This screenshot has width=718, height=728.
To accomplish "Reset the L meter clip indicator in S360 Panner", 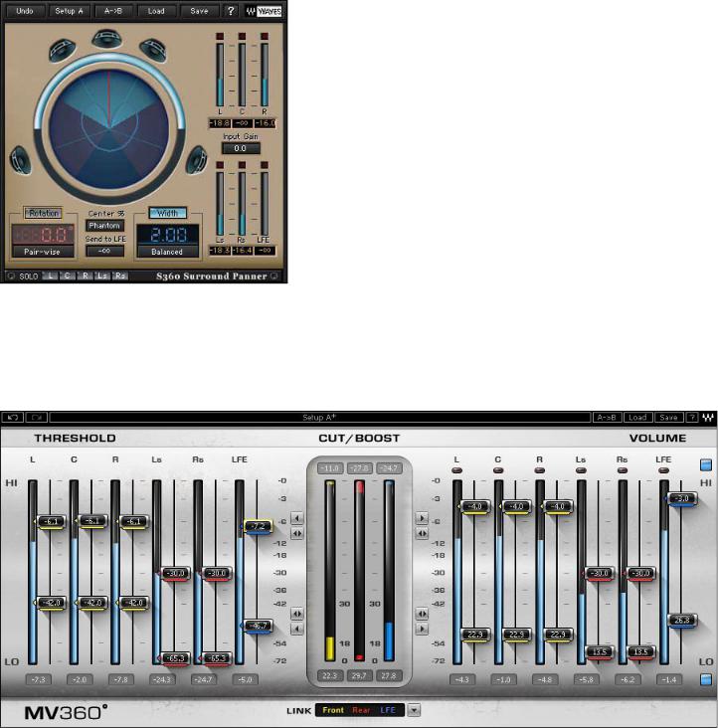I will click(220, 36).
